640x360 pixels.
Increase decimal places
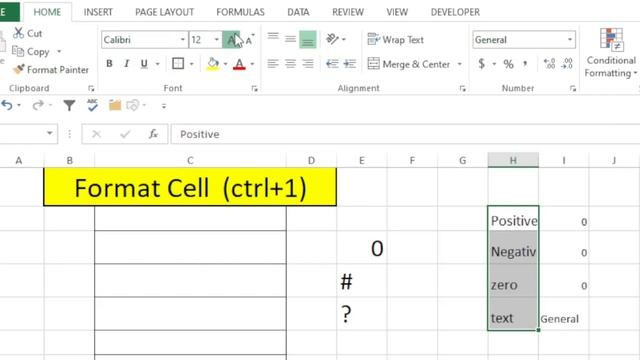tap(550, 64)
